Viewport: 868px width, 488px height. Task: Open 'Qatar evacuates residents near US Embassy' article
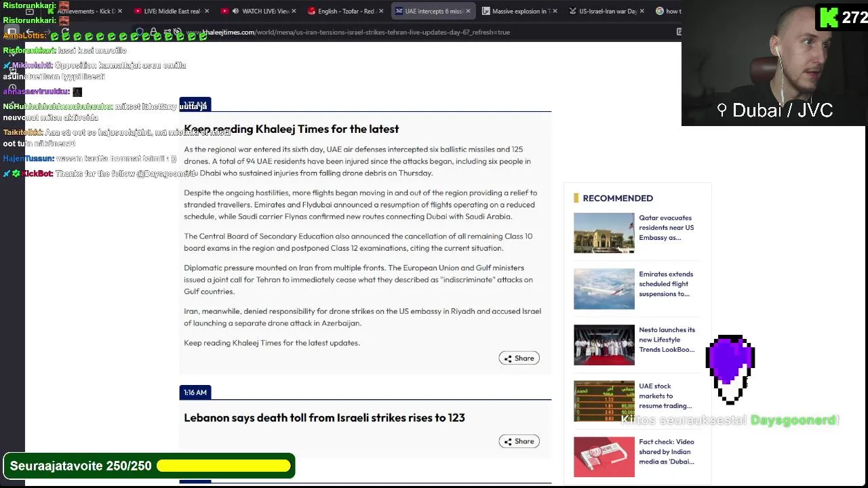click(x=667, y=228)
